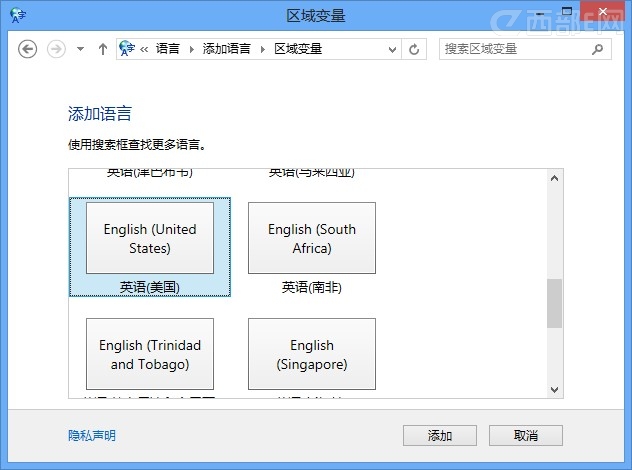The width and height of the screenshot is (632, 470).
Task: Expand the chevron after 语言 breadcrumb
Action: tap(191, 49)
